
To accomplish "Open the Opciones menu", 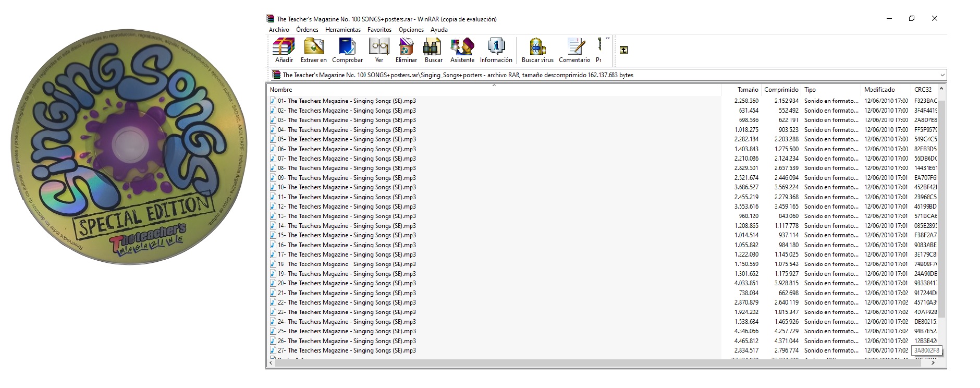I will [411, 30].
